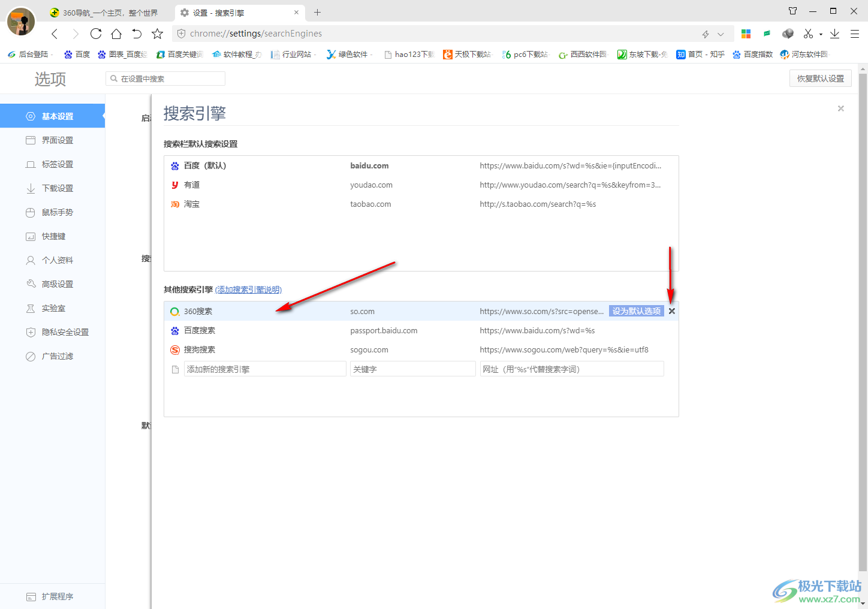Click the user avatar picture

pyautogui.click(x=21, y=22)
